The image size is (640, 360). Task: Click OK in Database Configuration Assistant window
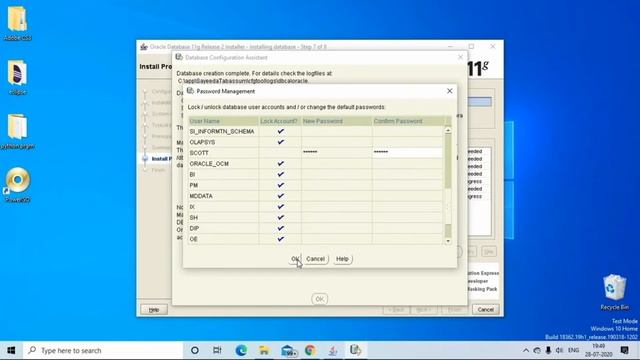click(x=320, y=299)
